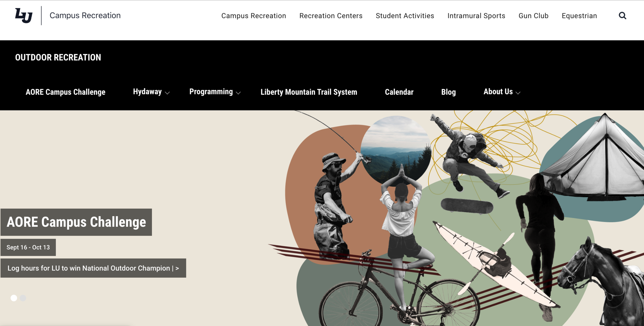Open the About Us dropdown
This screenshot has width=644, height=326.
502,92
